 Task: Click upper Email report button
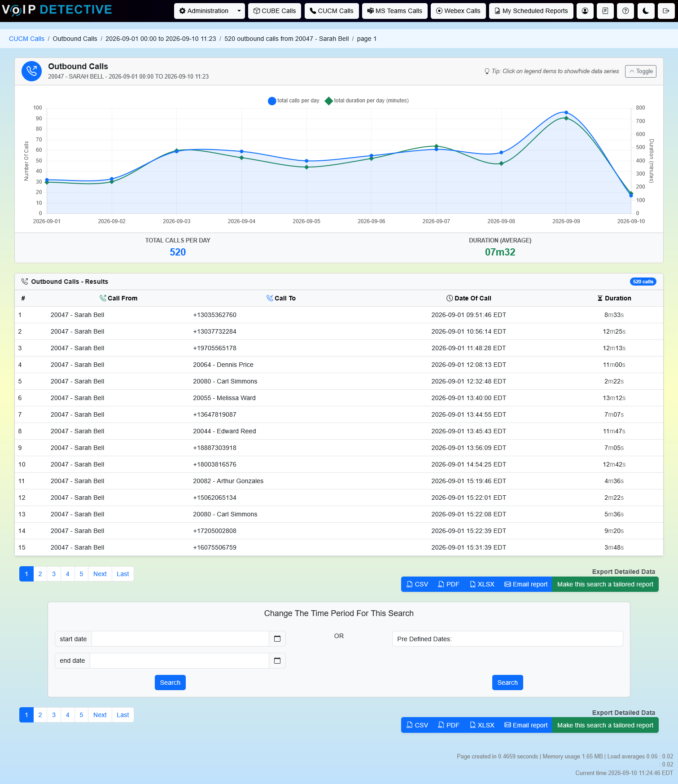pos(526,584)
